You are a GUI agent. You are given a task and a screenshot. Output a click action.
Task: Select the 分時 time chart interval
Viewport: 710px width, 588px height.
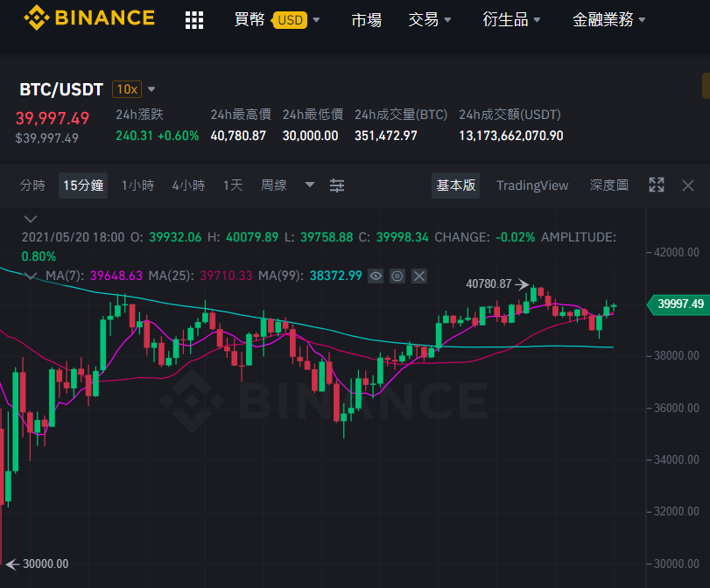(32, 185)
